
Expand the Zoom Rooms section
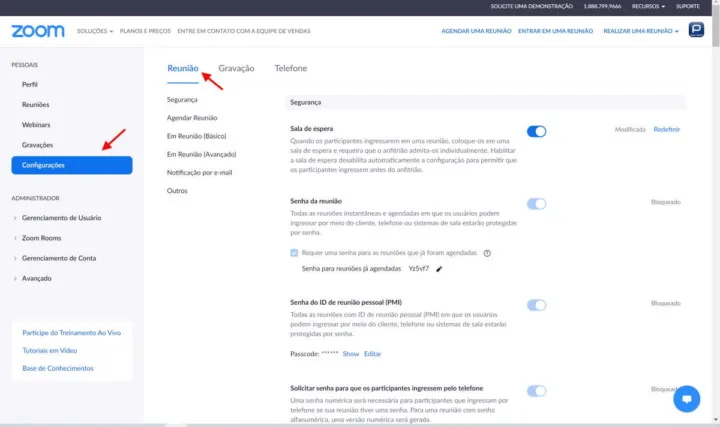(41, 238)
